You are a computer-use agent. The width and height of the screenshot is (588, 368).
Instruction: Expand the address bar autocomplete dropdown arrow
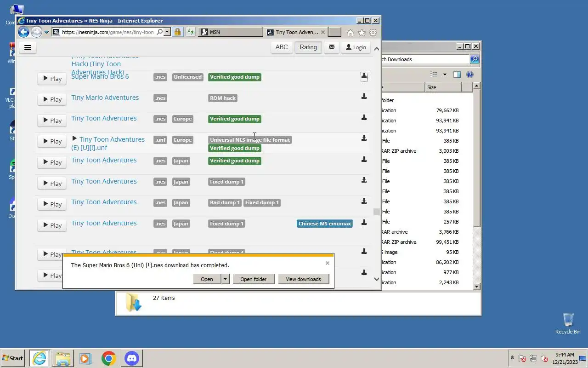pyautogui.click(x=167, y=32)
